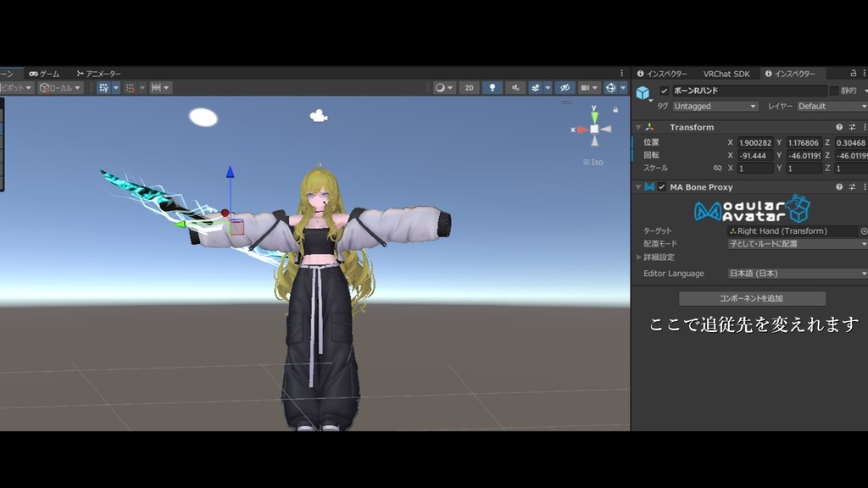Screen dimensions: 868x488
Task: Open the scene camera settings icon
Action: [587, 87]
